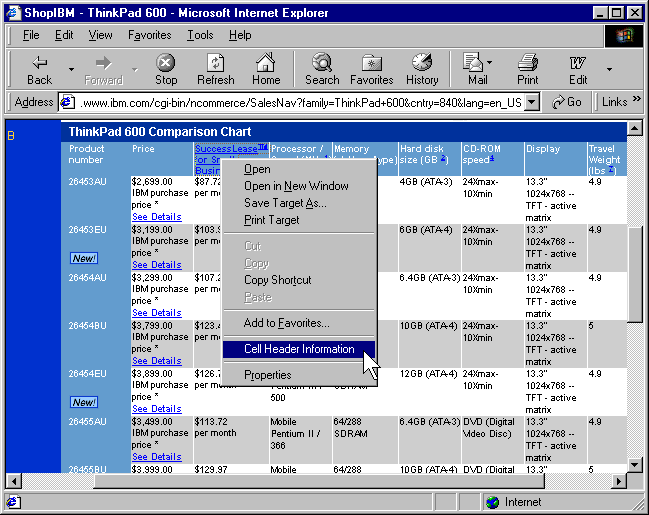The image size is (649, 515).
Task: Click inside the Address URL field
Action: pyautogui.click(x=300, y=102)
